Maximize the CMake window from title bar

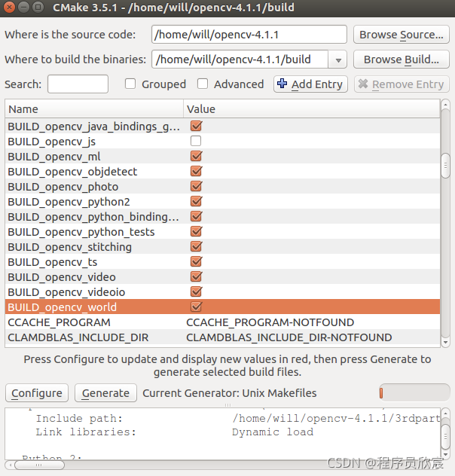[x=38, y=8]
